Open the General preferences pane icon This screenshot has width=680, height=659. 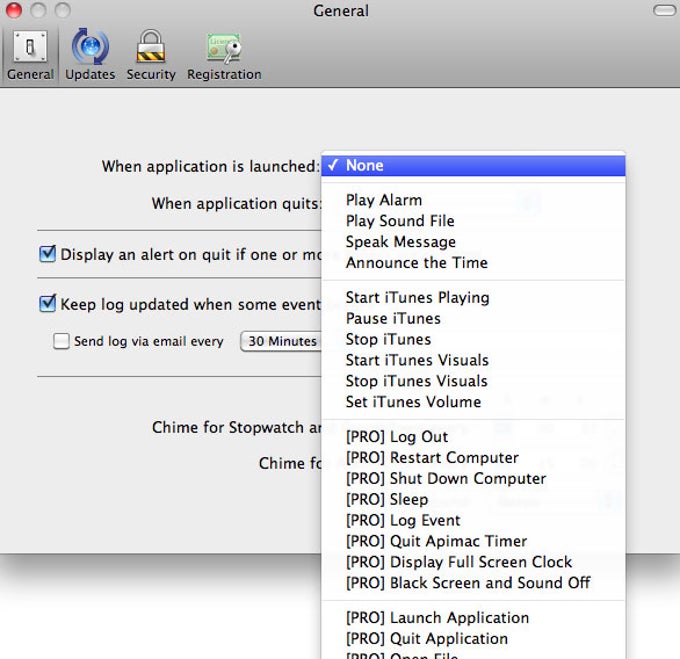[30, 46]
